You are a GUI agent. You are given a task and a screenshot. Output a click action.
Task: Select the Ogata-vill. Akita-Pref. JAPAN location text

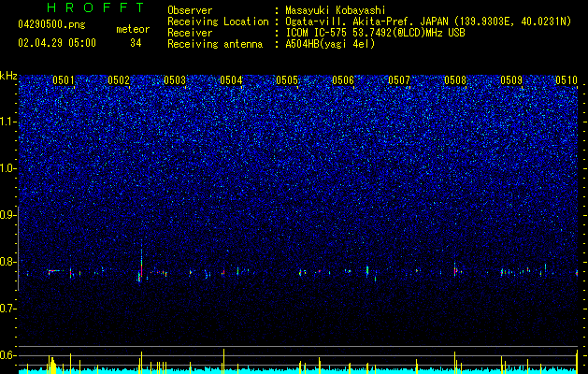428,22
